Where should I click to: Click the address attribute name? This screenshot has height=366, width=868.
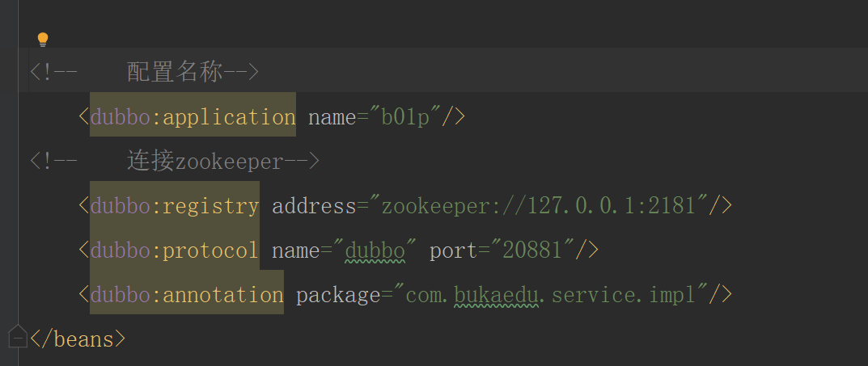pyautogui.click(x=314, y=206)
